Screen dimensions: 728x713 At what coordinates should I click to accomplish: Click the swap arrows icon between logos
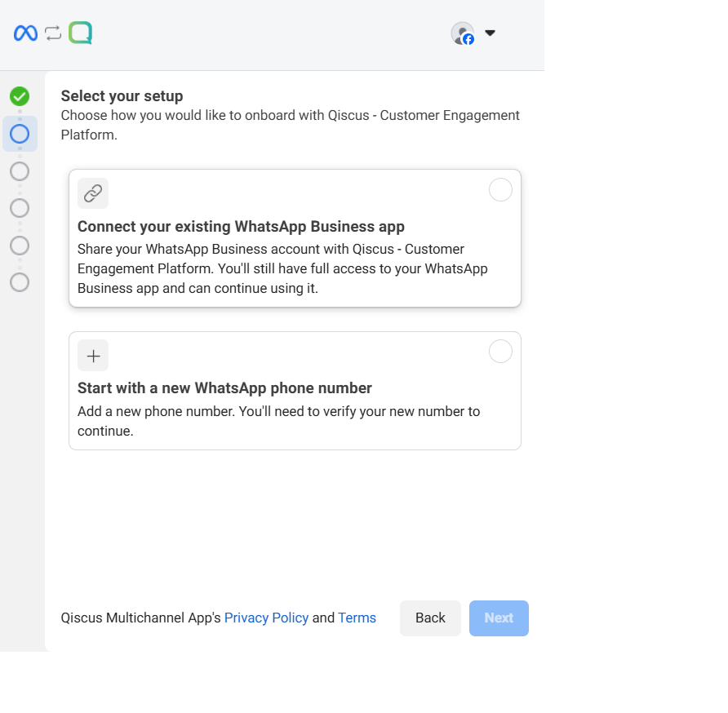coord(53,33)
